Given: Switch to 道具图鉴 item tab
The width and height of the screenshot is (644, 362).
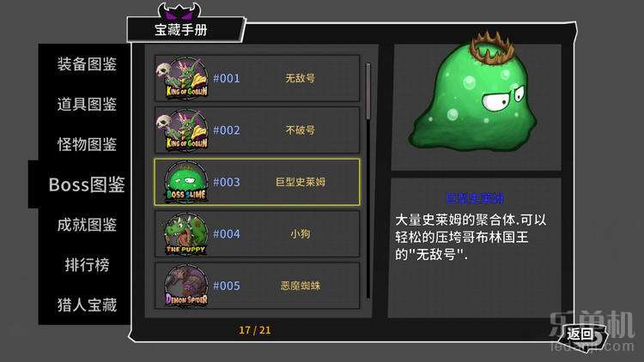Looking at the screenshot, I should tap(87, 105).
